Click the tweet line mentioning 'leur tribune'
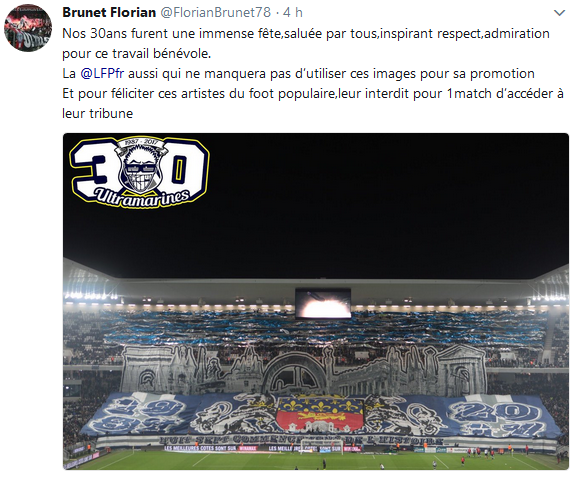This screenshot has height=479, width=573. (x=313, y=103)
